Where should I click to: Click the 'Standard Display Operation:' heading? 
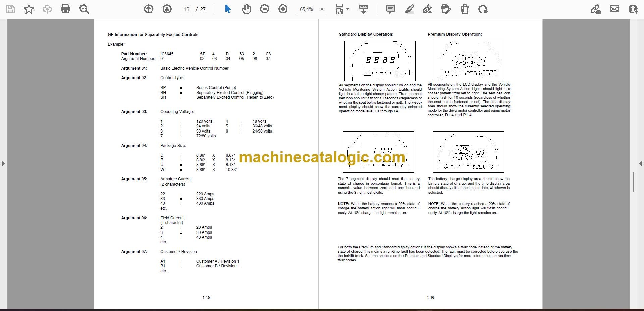(x=366, y=34)
